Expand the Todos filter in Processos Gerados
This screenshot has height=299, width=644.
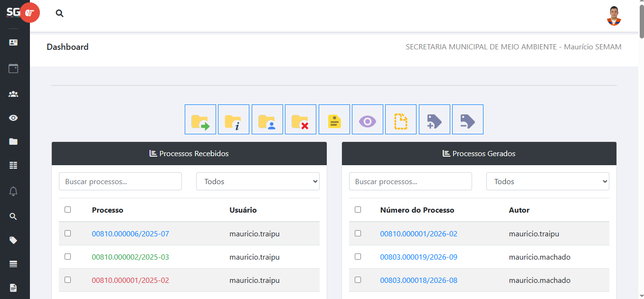click(547, 181)
